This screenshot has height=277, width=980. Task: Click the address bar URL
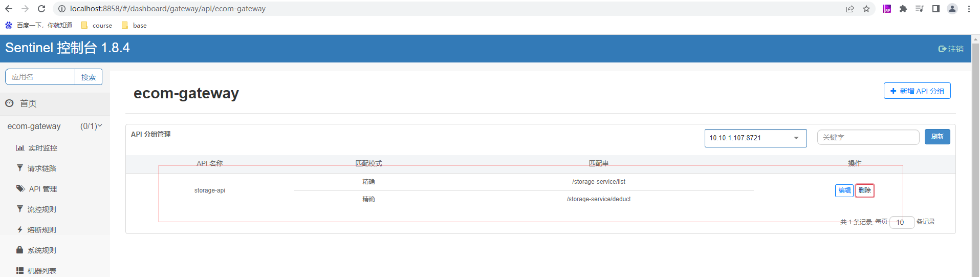[x=168, y=9]
